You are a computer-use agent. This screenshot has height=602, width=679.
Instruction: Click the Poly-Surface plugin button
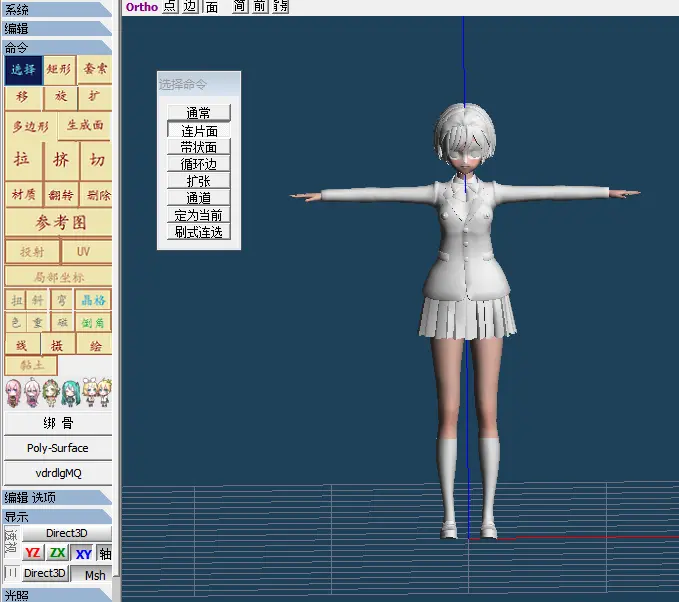(x=58, y=448)
